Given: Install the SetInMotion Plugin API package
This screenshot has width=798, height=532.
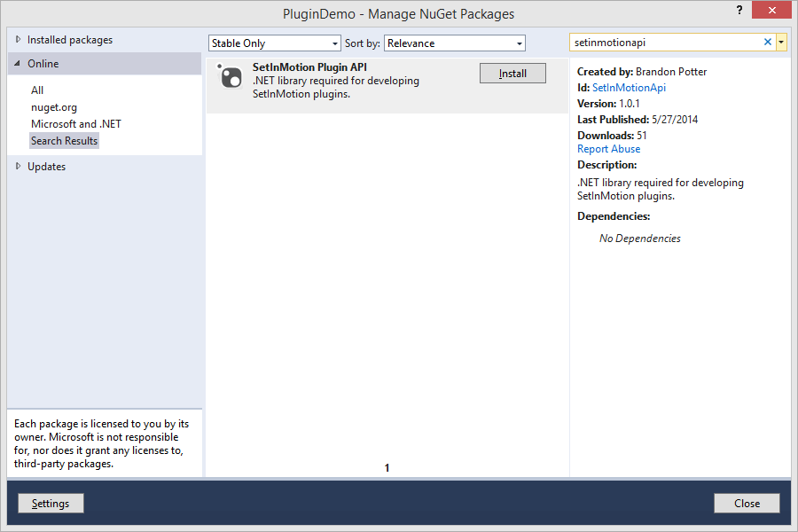Looking at the screenshot, I should point(512,74).
